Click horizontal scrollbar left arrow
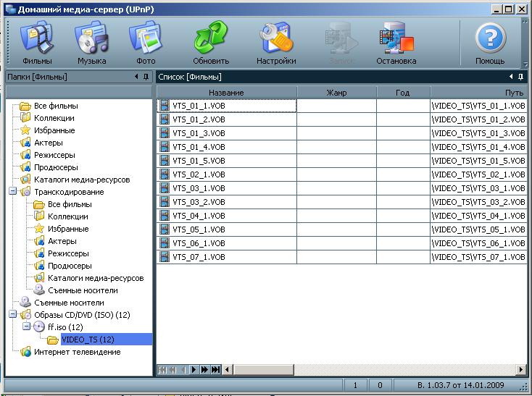This screenshot has height=396, width=532. tap(228, 370)
